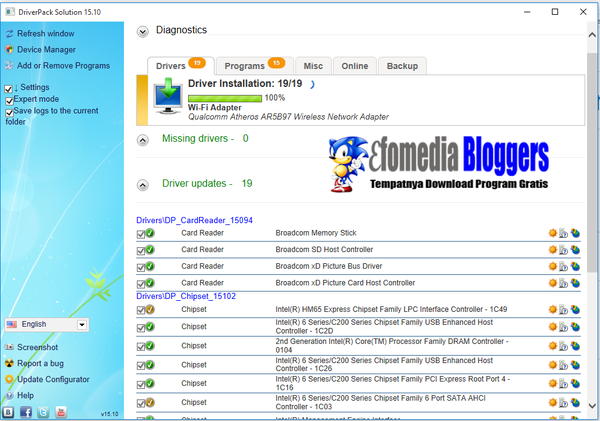Viewport: 600px width, 421px height.
Task: Uncheck the Broadcom Memory Stick driver checkbox
Action: pyautogui.click(x=140, y=234)
